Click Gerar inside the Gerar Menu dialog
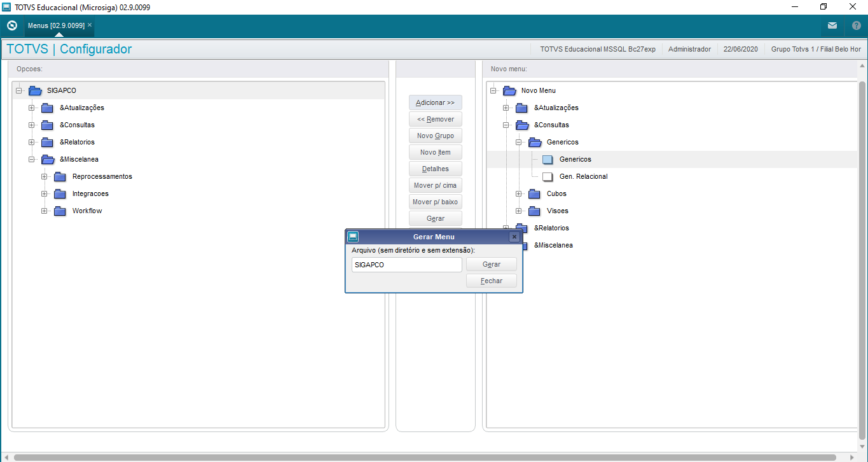 492,264
